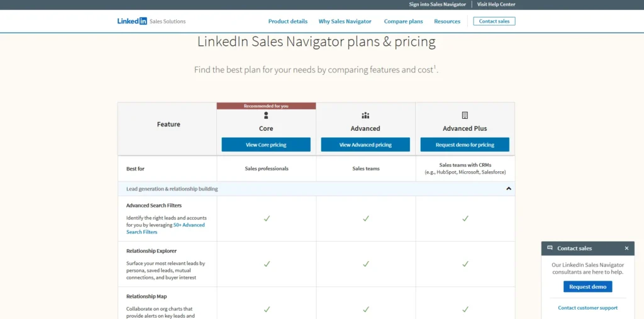644x319 pixels.
Task: Click the Sales teams cell
Action: (x=366, y=169)
